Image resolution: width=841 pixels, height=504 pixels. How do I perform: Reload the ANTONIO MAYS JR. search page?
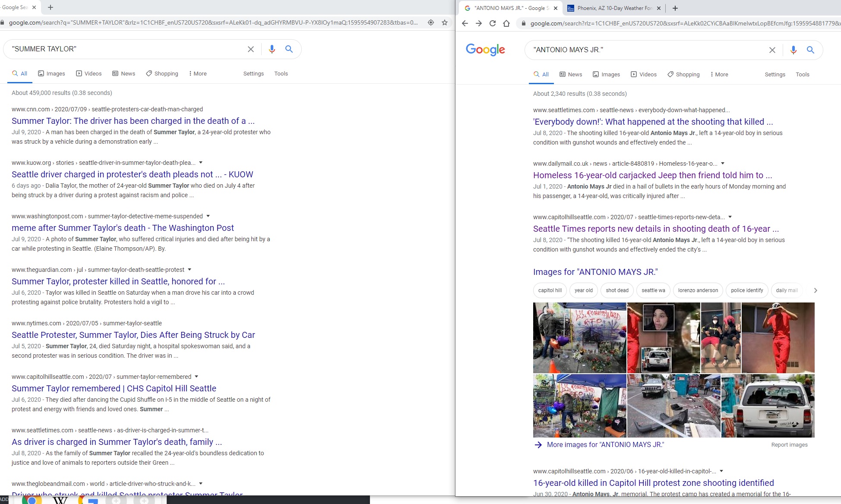493,23
